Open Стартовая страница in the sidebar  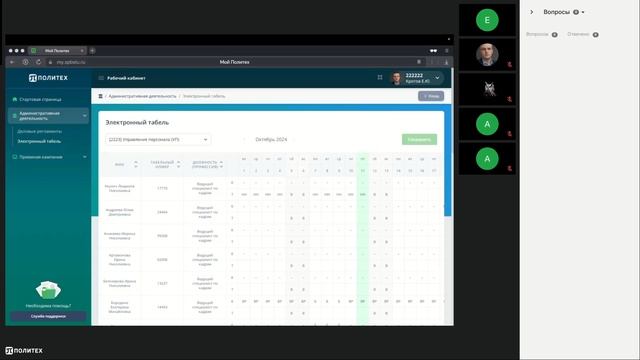pyautogui.click(x=40, y=100)
